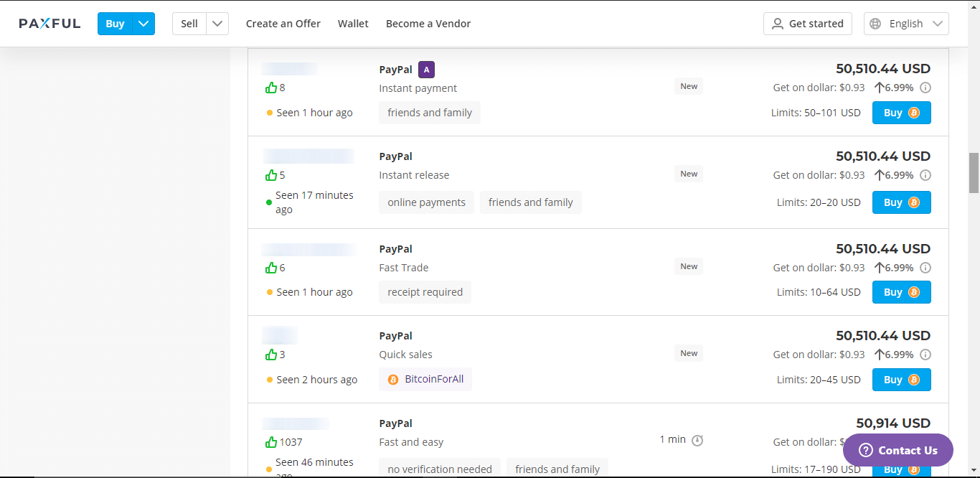Click the Get started button
Viewport: 980px width, 478px height.
tap(808, 24)
